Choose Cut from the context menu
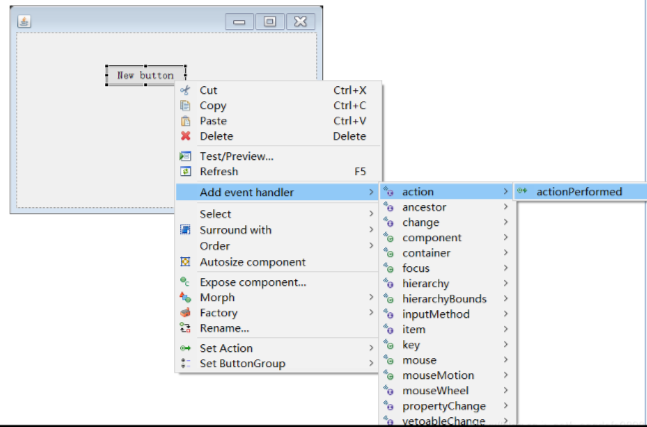 click(277, 90)
